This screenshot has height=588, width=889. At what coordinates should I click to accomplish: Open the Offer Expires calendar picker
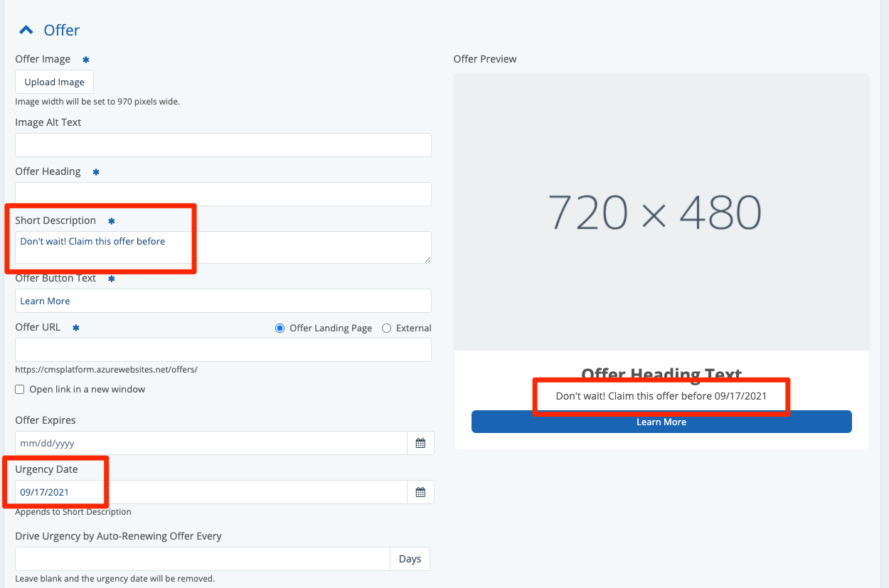tap(420, 443)
